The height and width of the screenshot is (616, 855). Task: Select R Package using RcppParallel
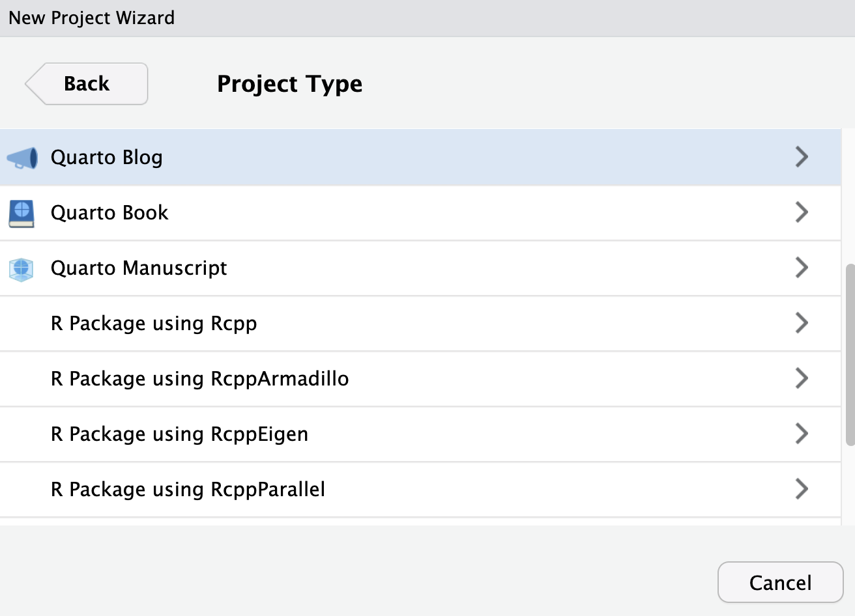pyautogui.click(x=188, y=490)
